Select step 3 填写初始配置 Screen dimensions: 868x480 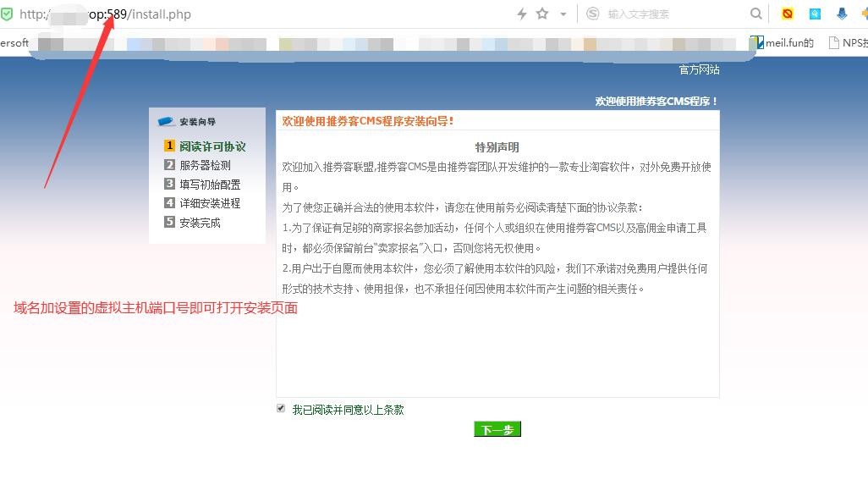point(209,184)
